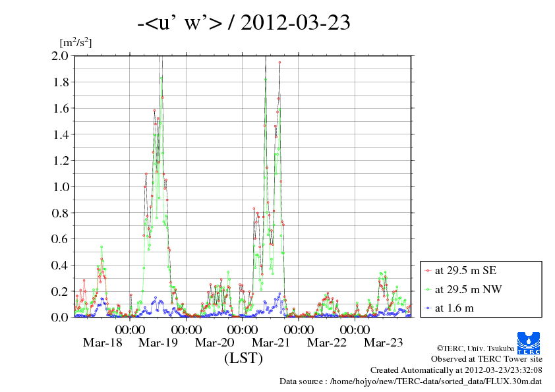
Task: Click the blue marker in the 1.6 m legend
Action: pos(428,308)
